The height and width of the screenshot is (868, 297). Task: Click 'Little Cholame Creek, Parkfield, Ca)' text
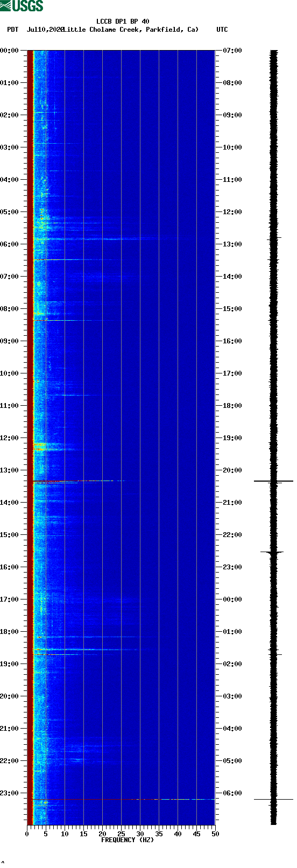point(131,30)
